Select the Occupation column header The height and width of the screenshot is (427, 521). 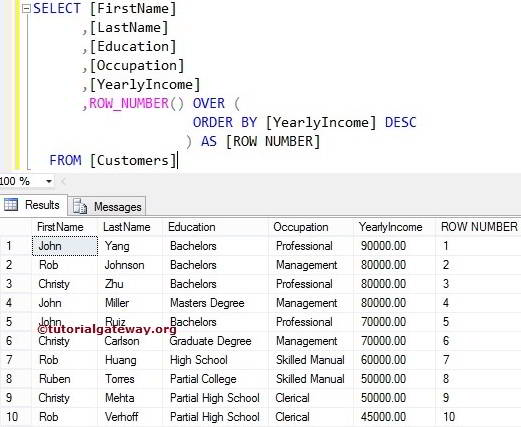coord(311,227)
